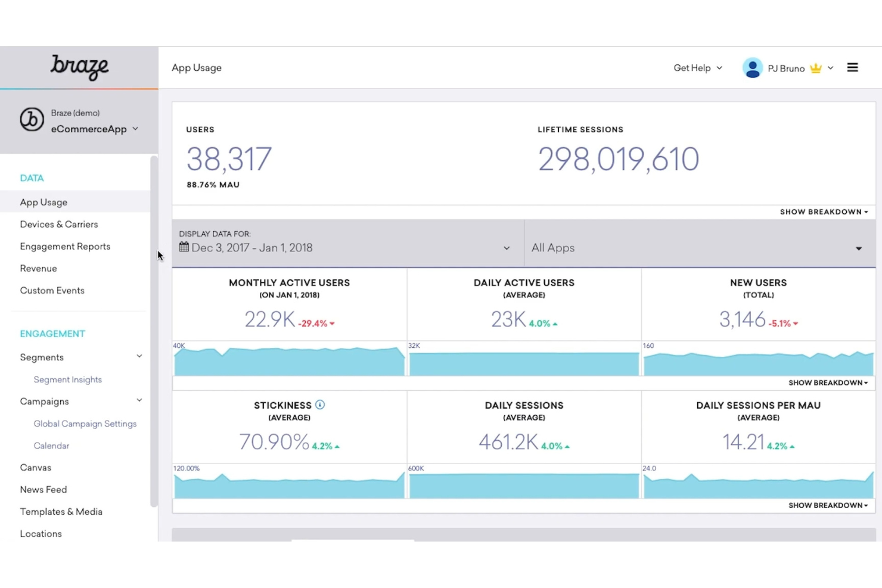The image size is (882, 588).
Task: Open Engagement Reports
Action: (x=65, y=247)
